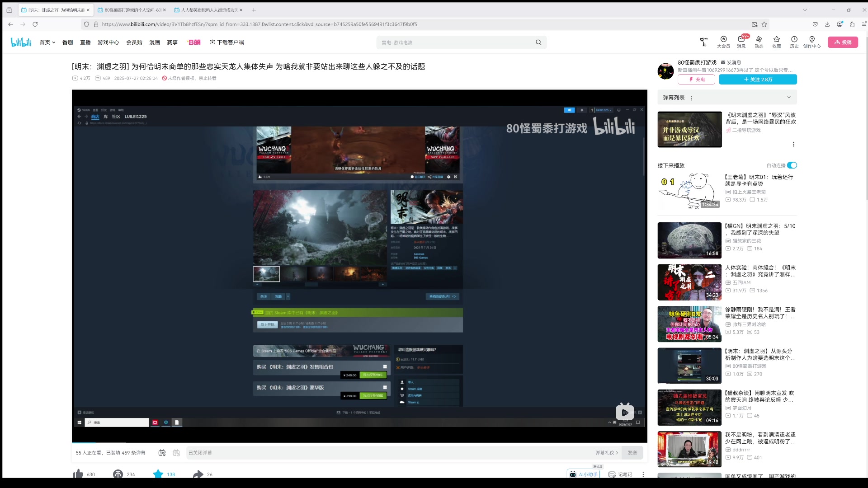Reload the page in browser
This screenshot has height=488, width=868.
click(x=35, y=24)
